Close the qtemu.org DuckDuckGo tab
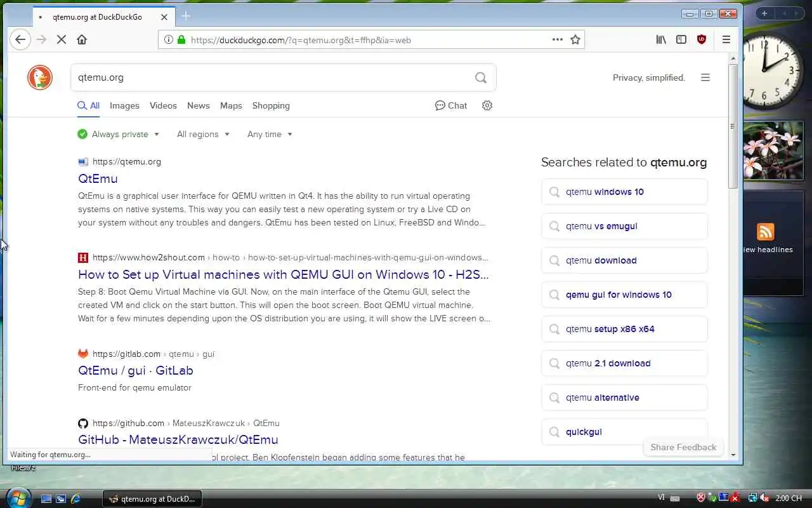Screen dimensions: 812x508 point(164,17)
